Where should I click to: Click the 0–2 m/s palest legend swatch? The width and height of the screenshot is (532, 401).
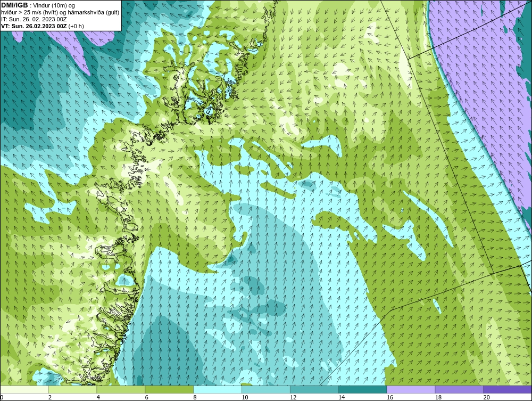coord(24,389)
